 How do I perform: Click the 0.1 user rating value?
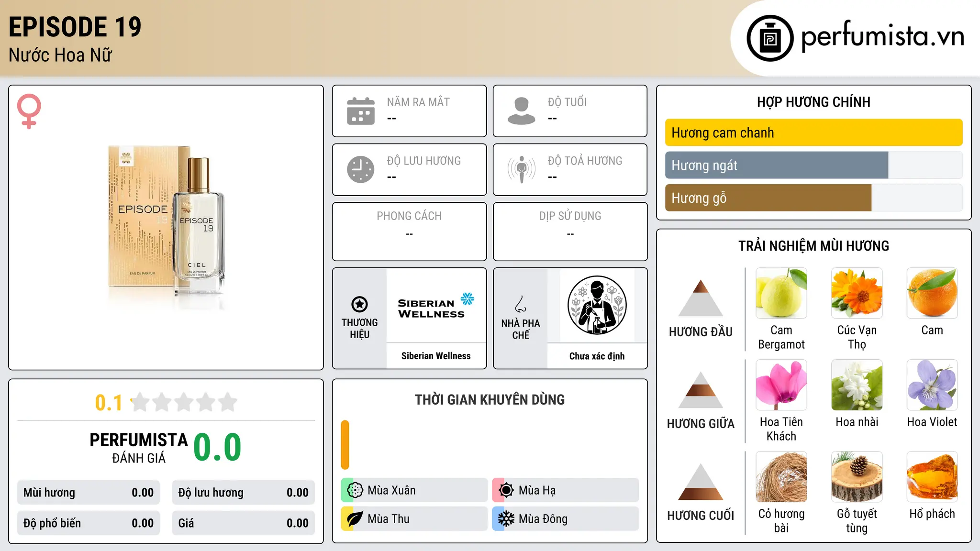click(x=109, y=403)
